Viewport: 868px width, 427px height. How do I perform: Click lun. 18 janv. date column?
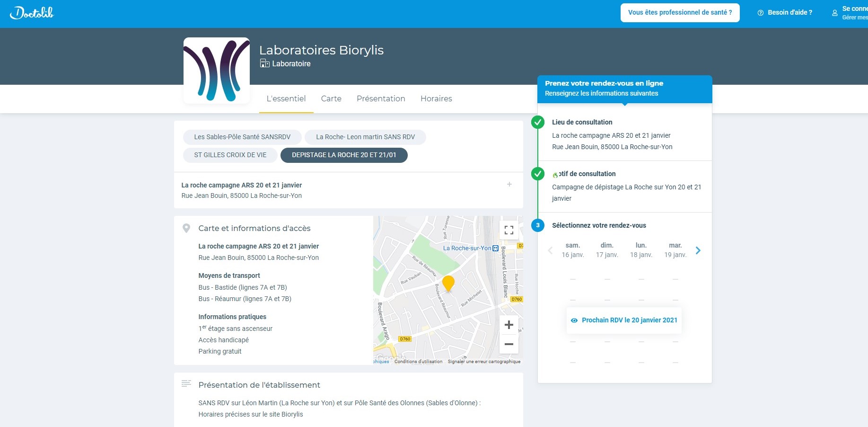pyautogui.click(x=641, y=250)
